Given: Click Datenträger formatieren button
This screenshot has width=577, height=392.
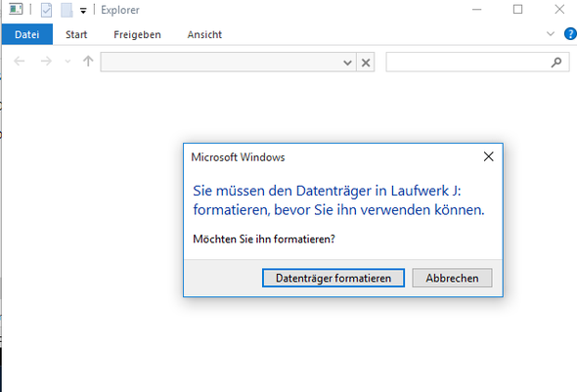Looking at the screenshot, I should tap(333, 278).
